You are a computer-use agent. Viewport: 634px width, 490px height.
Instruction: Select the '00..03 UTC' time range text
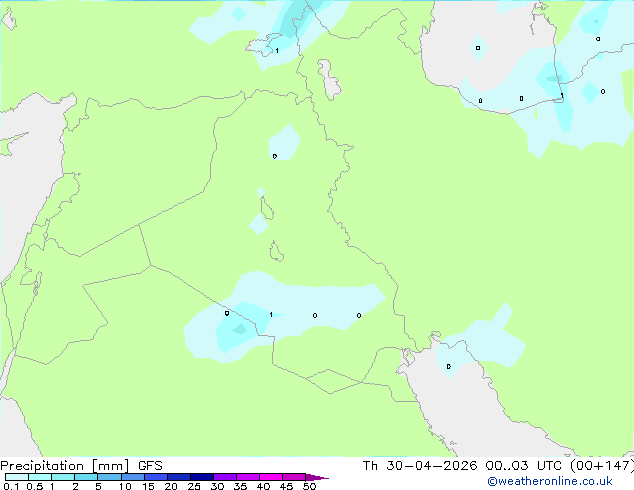click(523, 466)
